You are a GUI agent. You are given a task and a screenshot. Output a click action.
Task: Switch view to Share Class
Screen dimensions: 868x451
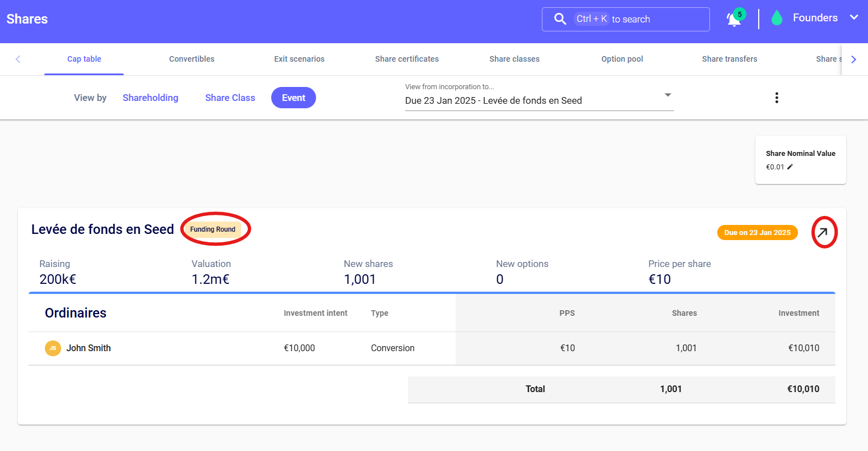tap(230, 98)
